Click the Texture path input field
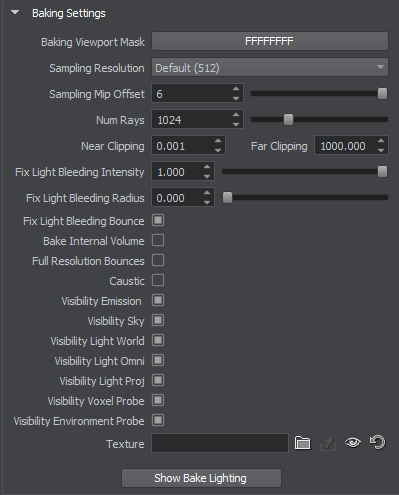 coord(220,443)
